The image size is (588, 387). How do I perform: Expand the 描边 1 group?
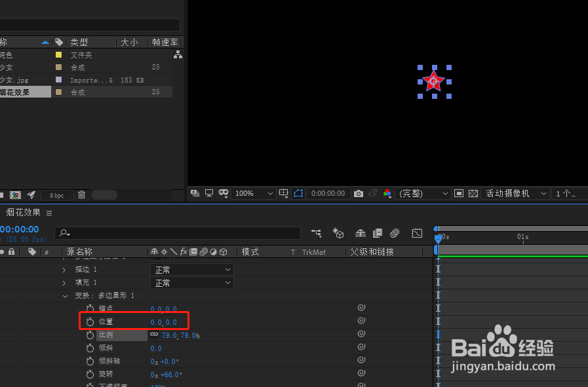pos(64,270)
